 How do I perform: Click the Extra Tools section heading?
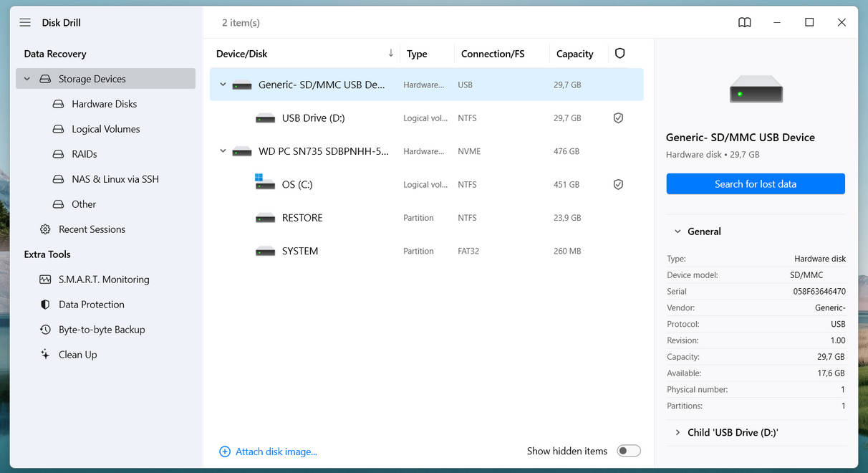(x=47, y=254)
